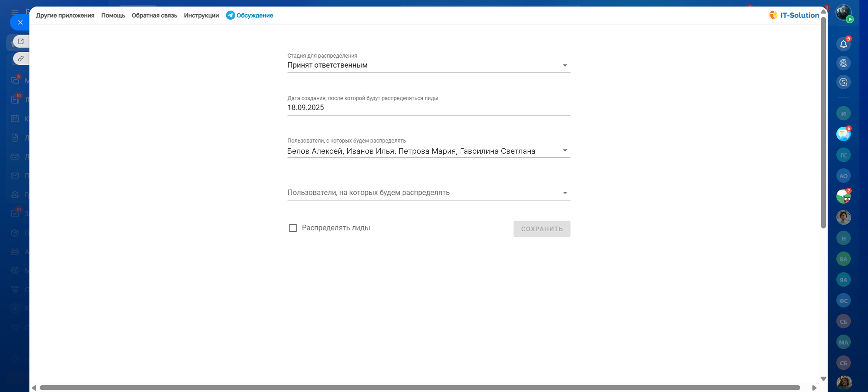Click the Обратная связь link
The width and height of the screenshot is (868, 392).
[154, 16]
